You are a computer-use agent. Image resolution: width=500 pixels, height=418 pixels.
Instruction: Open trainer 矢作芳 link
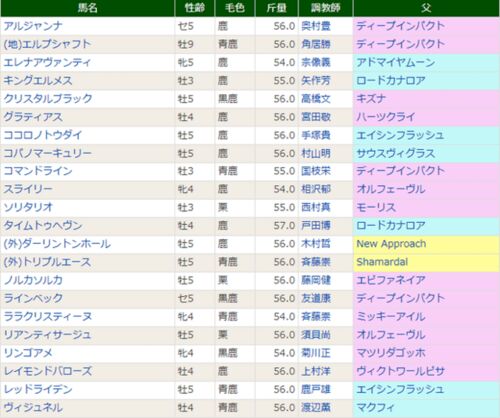[316, 81]
